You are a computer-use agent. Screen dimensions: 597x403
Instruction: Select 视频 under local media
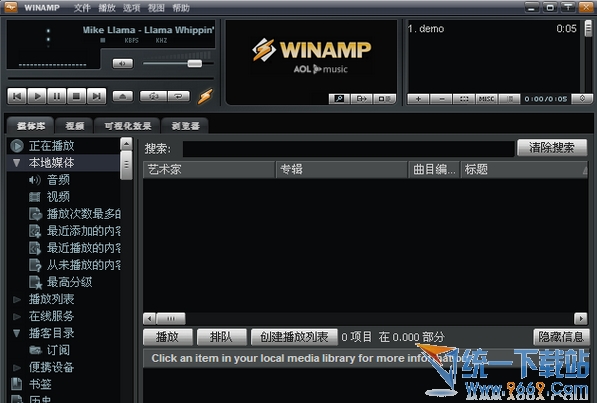tap(58, 197)
